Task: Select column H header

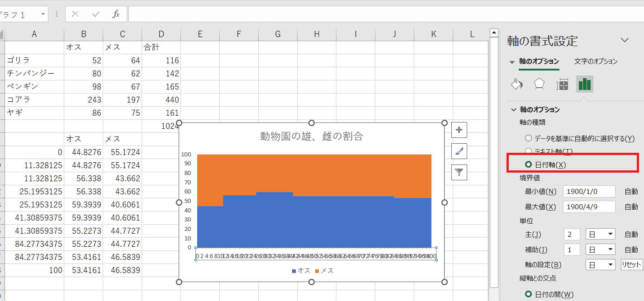Action: pyautogui.click(x=317, y=34)
